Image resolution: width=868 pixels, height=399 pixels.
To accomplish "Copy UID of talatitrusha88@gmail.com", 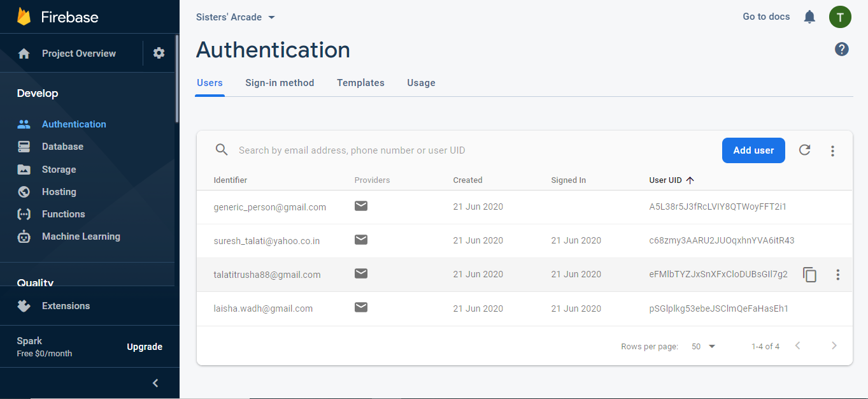I will pos(810,275).
